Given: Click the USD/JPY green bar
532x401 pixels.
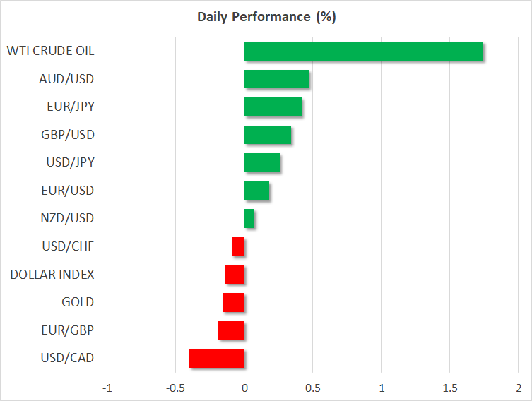Looking at the screenshot, I should (x=261, y=163).
